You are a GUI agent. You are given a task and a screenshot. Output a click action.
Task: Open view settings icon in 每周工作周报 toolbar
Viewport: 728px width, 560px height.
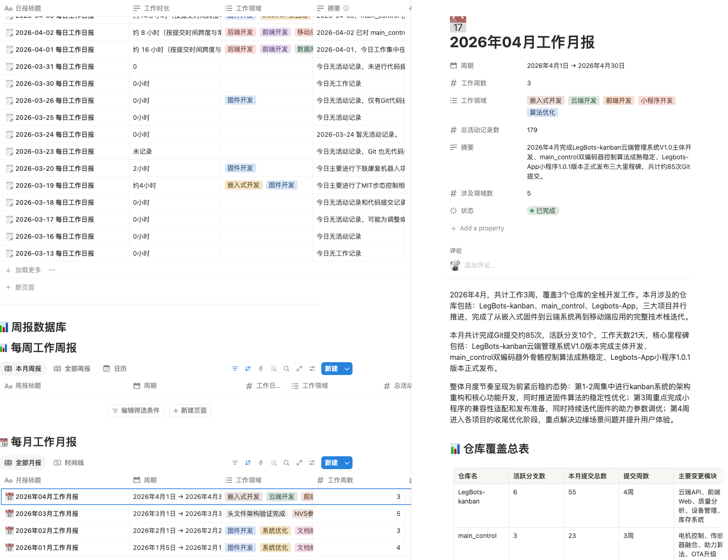click(x=312, y=369)
